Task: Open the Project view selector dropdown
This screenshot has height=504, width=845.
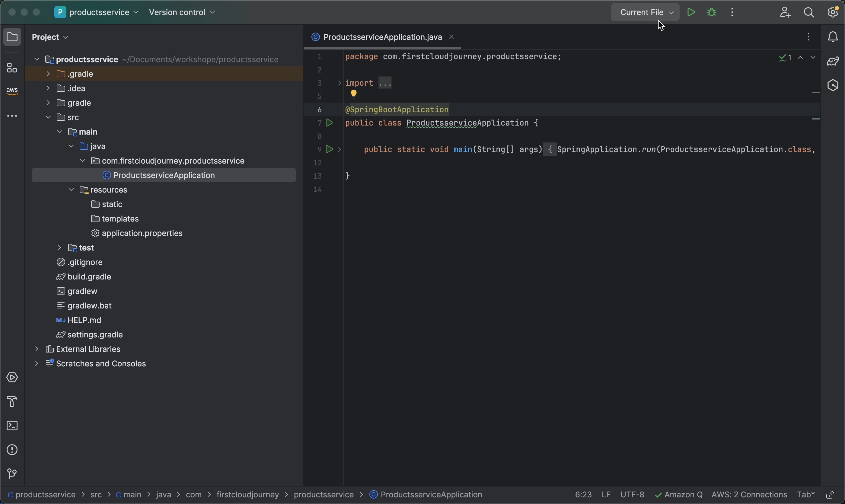Action: pyautogui.click(x=50, y=37)
